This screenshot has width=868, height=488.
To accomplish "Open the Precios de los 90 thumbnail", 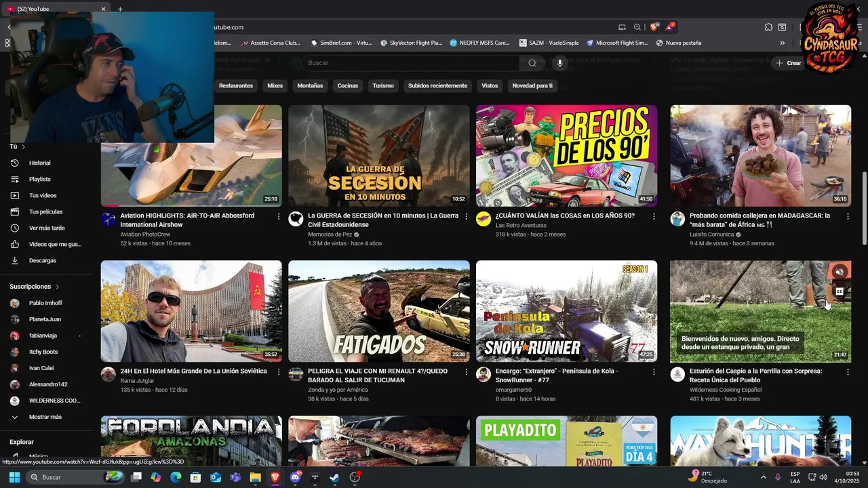I will [x=566, y=155].
